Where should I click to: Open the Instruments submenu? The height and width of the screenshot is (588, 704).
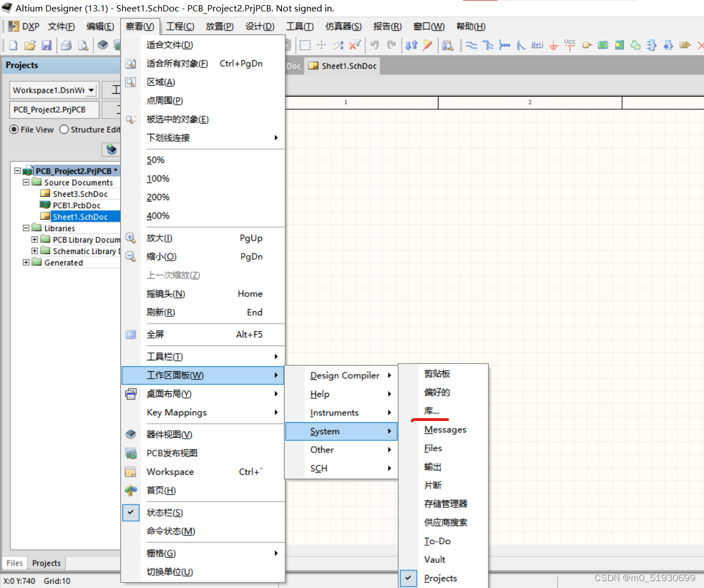(x=341, y=413)
